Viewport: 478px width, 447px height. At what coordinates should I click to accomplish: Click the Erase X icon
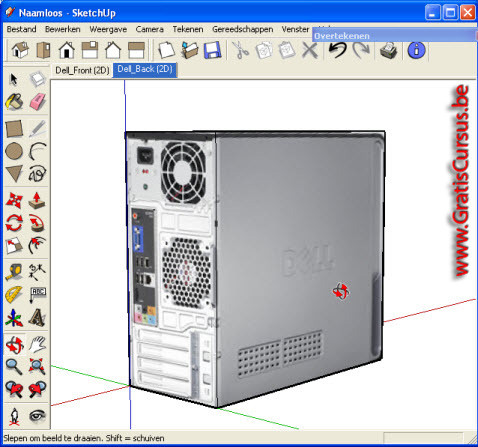click(x=310, y=51)
